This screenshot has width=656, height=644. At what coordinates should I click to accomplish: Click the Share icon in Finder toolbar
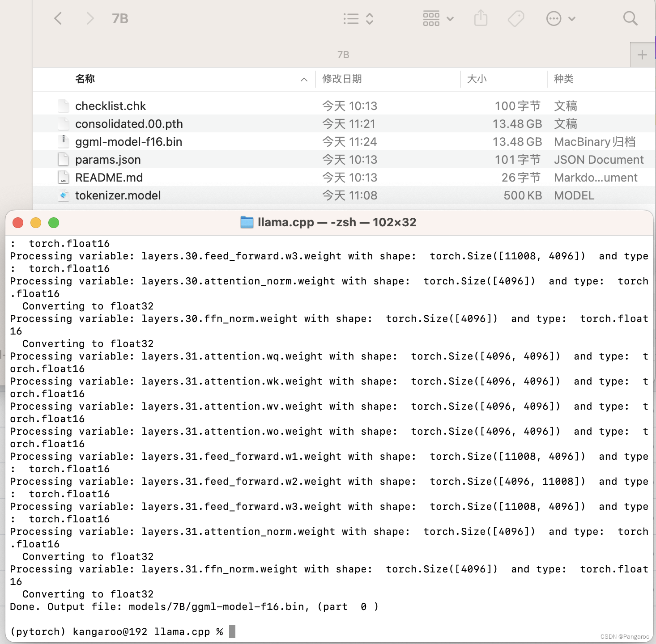[x=481, y=18]
